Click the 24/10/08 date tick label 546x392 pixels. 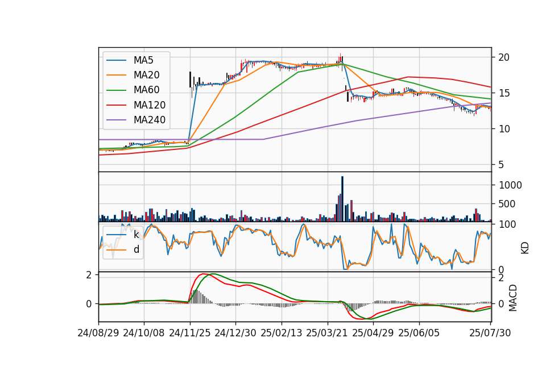[144, 333]
